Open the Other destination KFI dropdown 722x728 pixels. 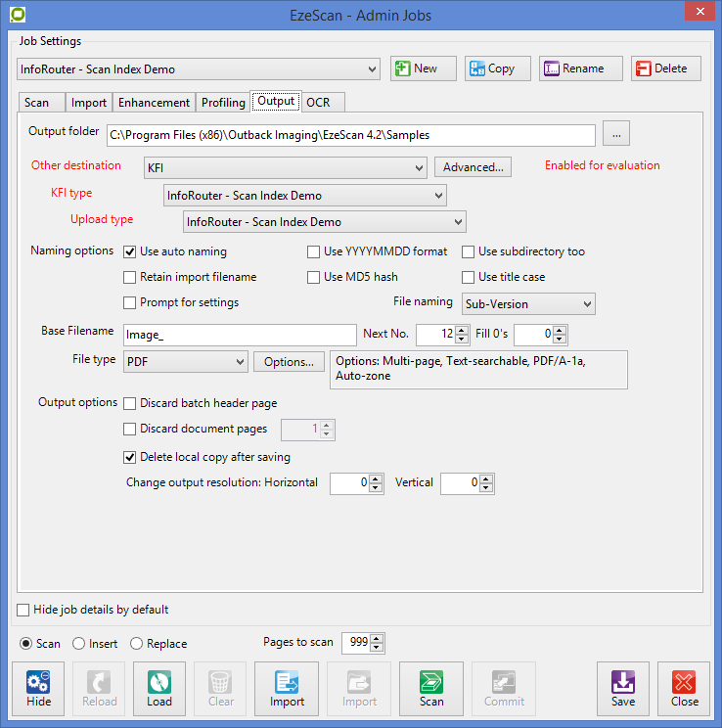pyautogui.click(x=285, y=167)
